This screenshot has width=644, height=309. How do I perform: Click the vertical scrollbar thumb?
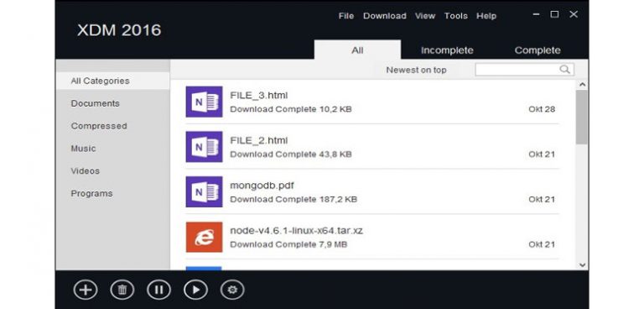(582, 118)
